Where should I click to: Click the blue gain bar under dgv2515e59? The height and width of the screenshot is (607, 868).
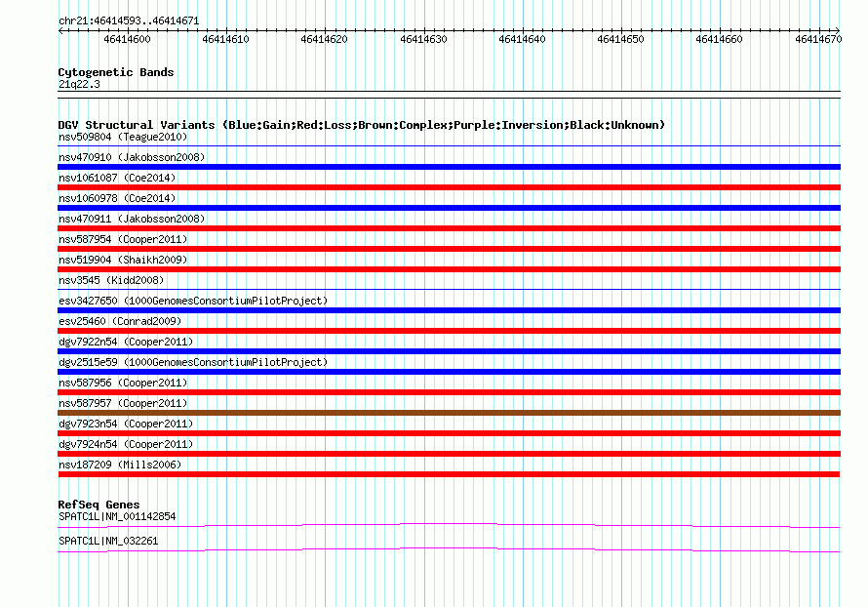(x=449, y=372)
